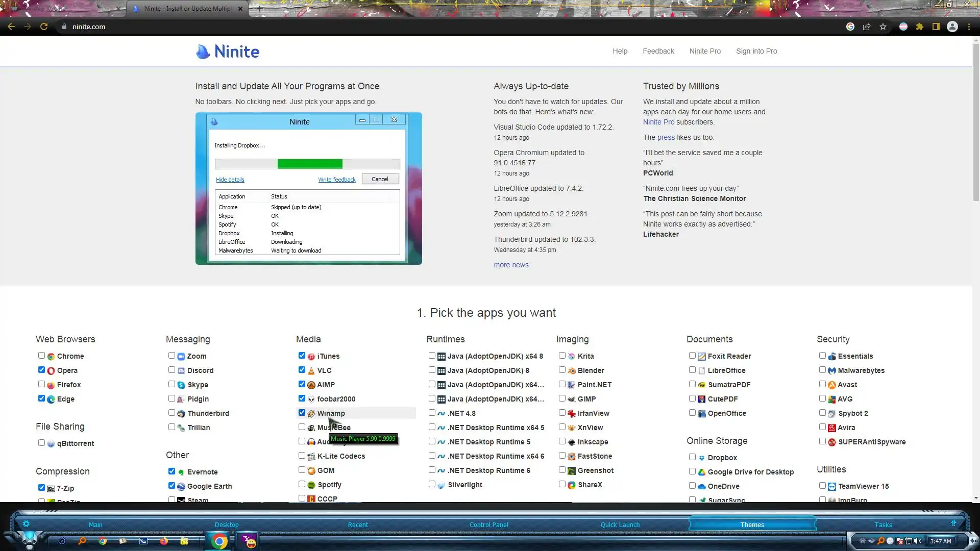Click the Ninite logo
Screen dimensions: 980x551
pyautogui.click(x=228, y=51)
